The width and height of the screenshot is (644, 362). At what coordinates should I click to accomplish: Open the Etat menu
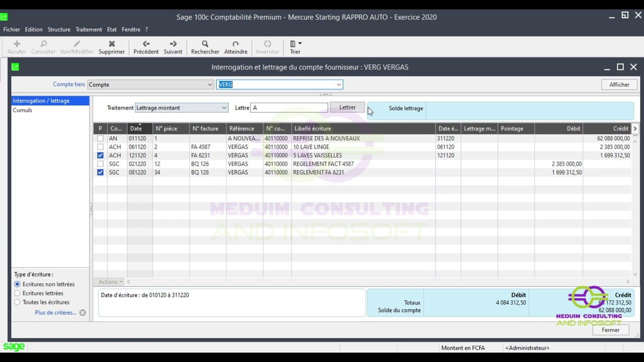pos(112,30)
